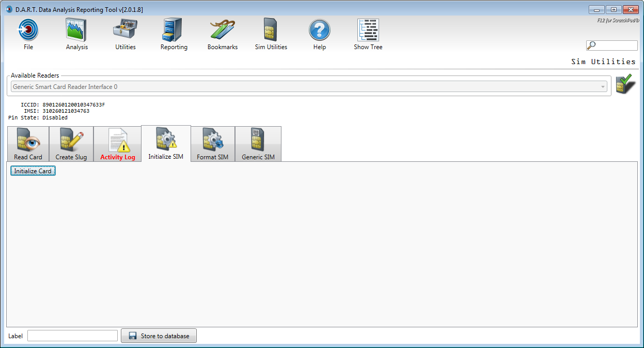Open the Bookmarks icon
Image resolution: width=644 pixels, height=348 pixels.
point(223,30)
